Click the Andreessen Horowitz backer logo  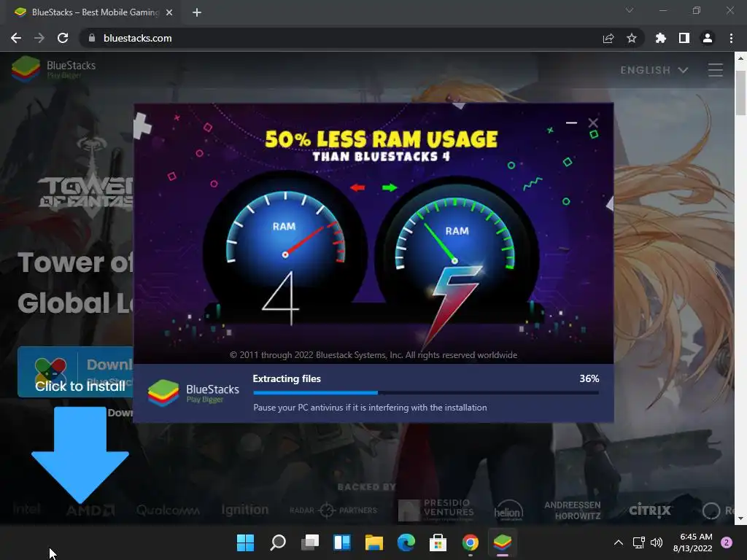coord(573,510)
